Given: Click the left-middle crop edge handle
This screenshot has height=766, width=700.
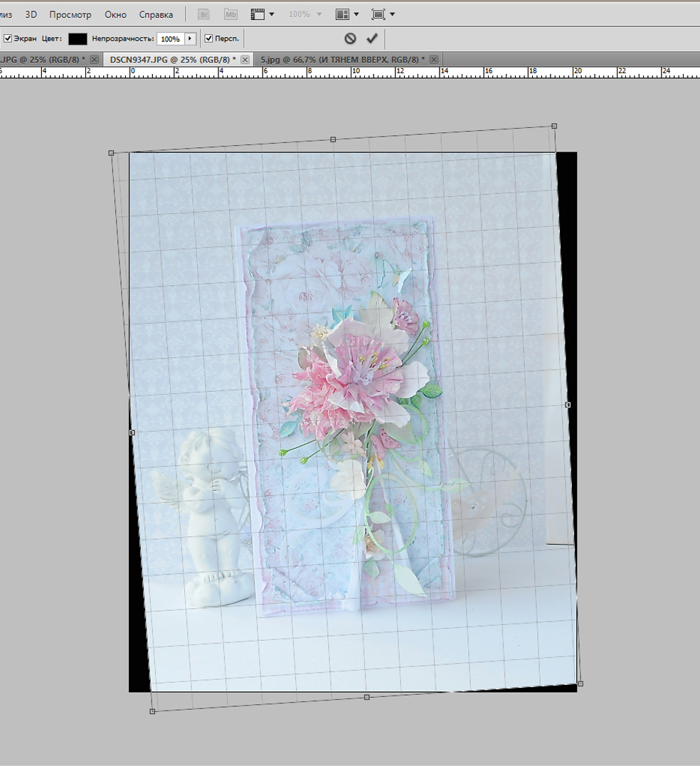Looking at the screenshot, I should (x=132, y=432).
